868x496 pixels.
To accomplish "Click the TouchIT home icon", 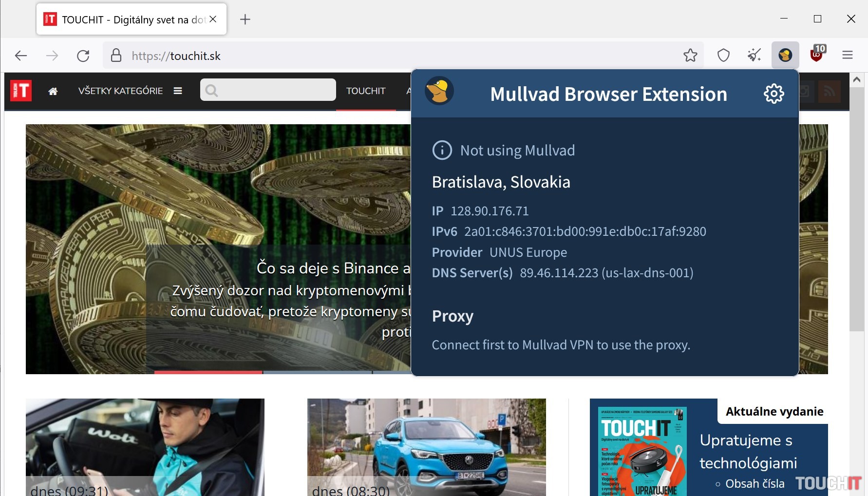I will tap(53, 91).
